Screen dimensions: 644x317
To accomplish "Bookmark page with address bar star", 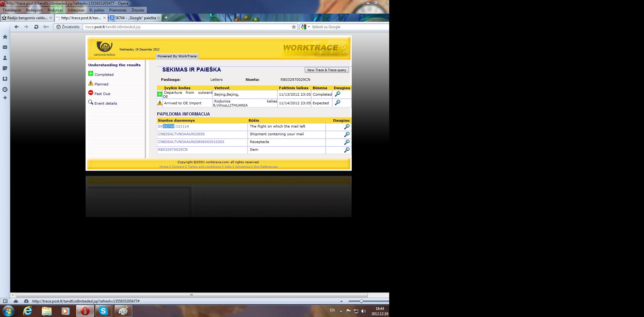I will pos(294,27).
